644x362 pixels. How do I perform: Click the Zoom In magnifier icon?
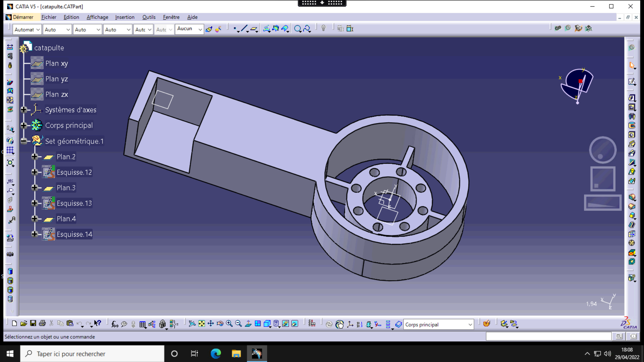coord(229,324)
